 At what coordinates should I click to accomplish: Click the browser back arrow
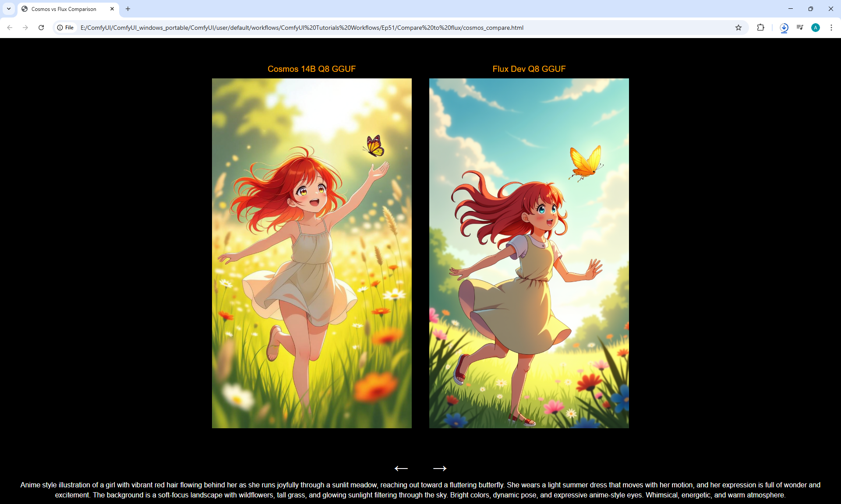(10, 28)
